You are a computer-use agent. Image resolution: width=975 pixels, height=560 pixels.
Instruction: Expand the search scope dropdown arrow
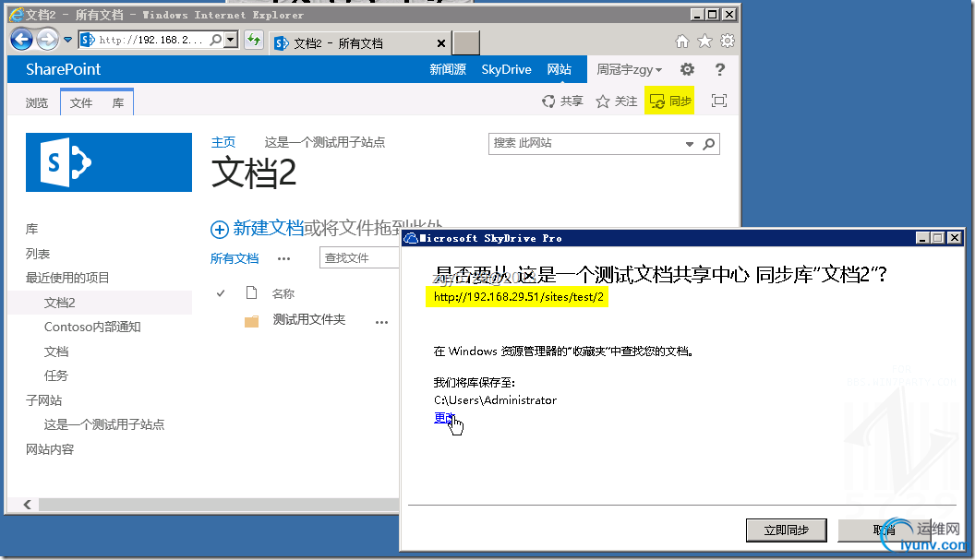pos(690,144)
